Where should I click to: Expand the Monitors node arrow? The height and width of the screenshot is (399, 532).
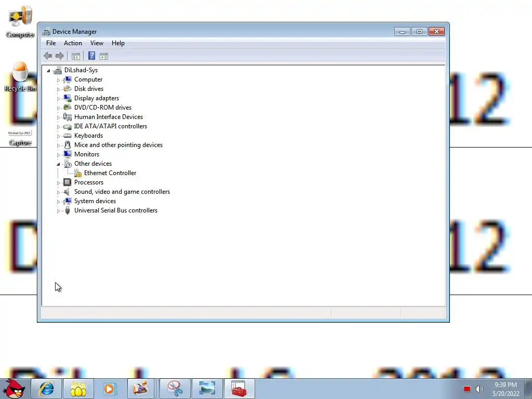58,155
